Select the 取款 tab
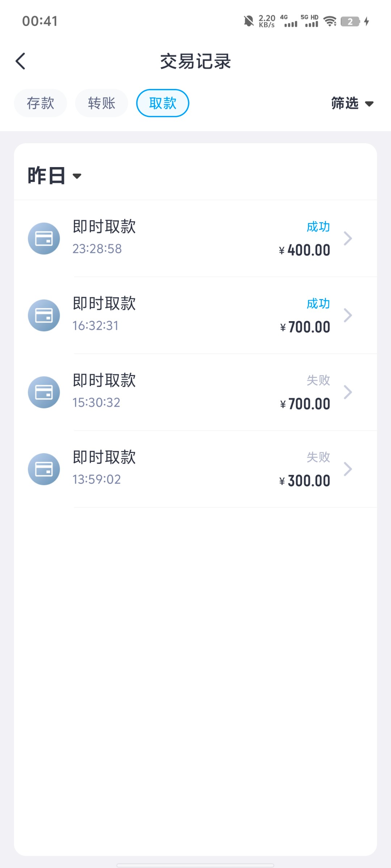391x868 pixels. [163, 103]
